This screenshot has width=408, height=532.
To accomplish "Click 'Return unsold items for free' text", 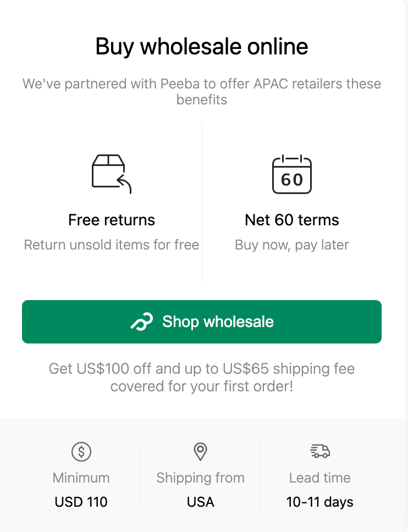I will pos(111,245).
